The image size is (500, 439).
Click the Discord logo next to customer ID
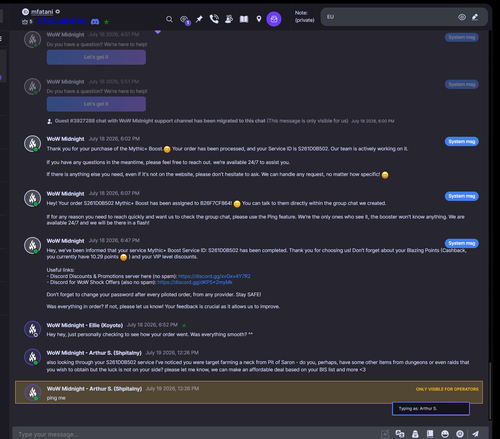coord(95,22)
